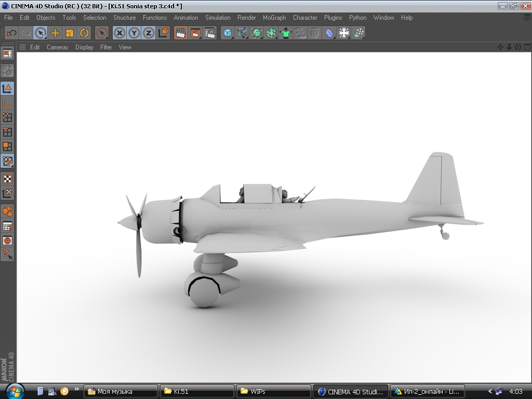Show hidden system tray icons

tap(489, 391)
